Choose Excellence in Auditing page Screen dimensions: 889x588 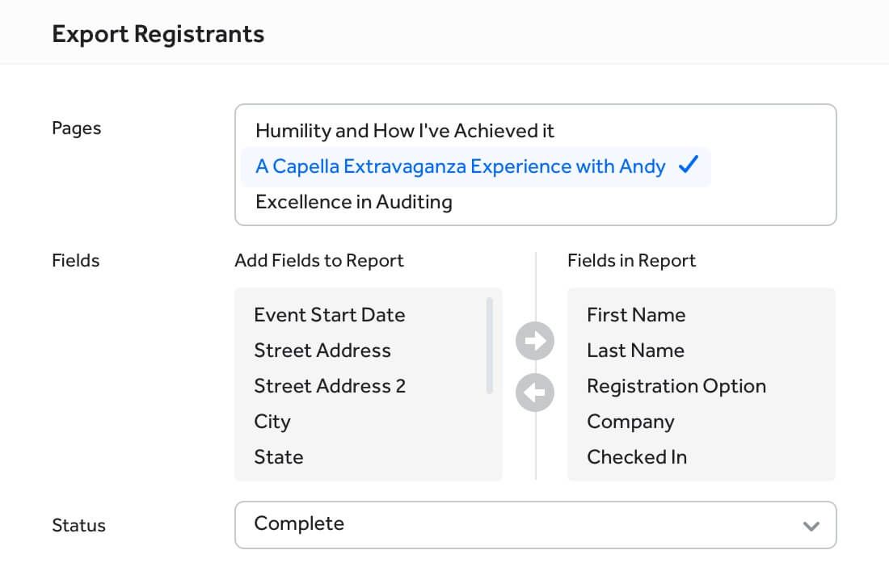(353, 202)
